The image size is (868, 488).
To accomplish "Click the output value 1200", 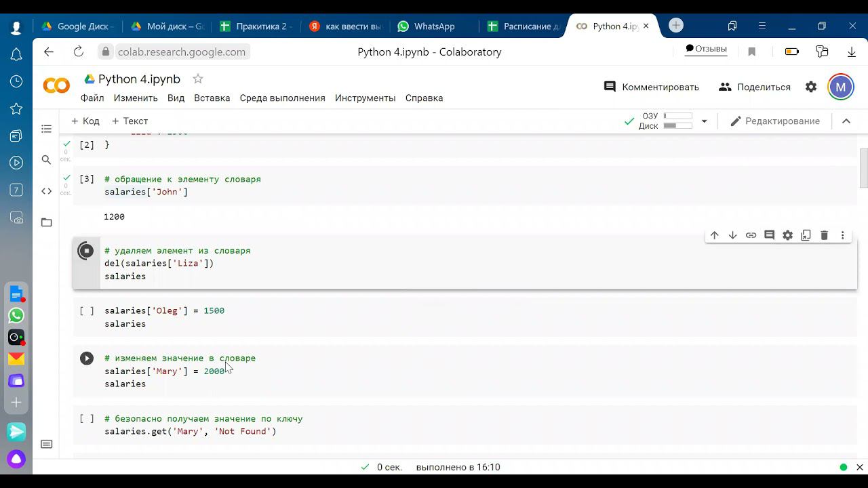I will (114, 217).
